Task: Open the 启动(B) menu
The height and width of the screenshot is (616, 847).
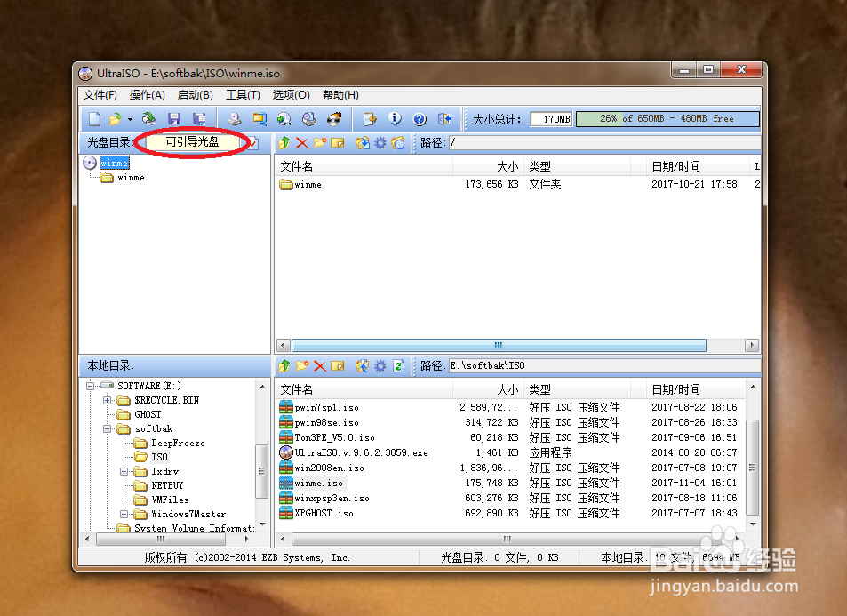Action: pyautogui.click(x=195, y=95)
